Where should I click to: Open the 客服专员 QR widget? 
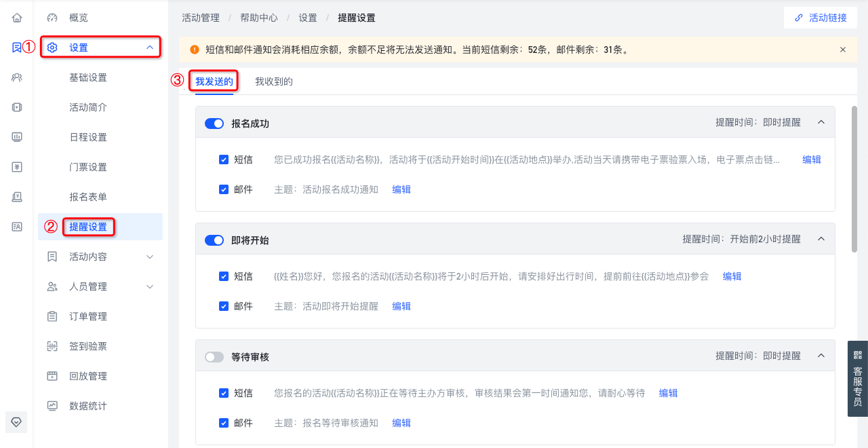click(858, 378)
